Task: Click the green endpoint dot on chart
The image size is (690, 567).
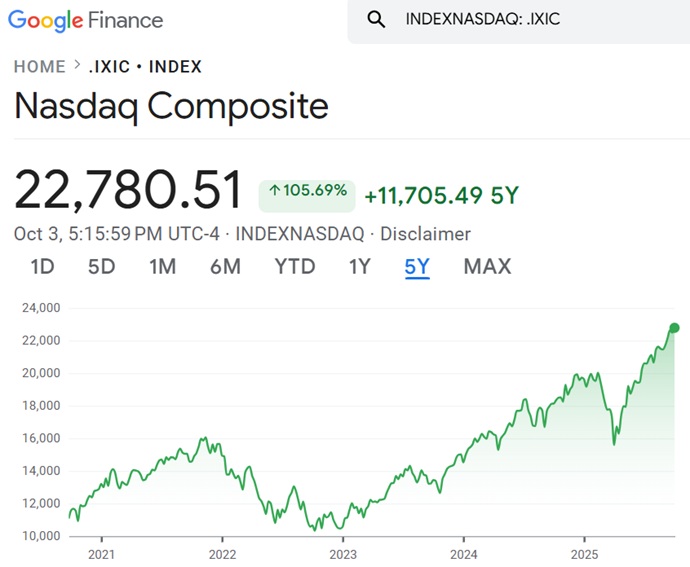Action: [674, 328]
